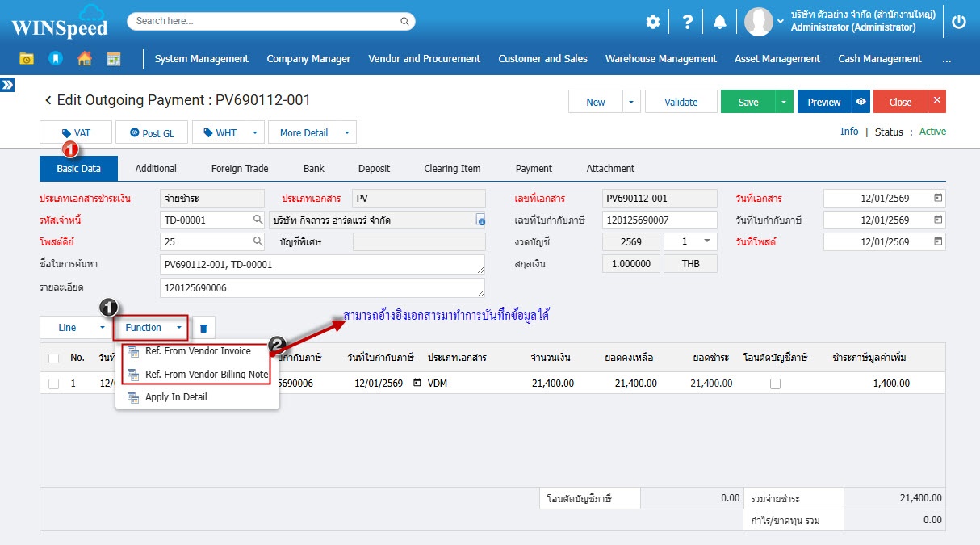Expand the left sidebar panel arrow
Image resolution: width=980 pixels, height=545 pixels.
pyautogui.click(x=7, y=85)
